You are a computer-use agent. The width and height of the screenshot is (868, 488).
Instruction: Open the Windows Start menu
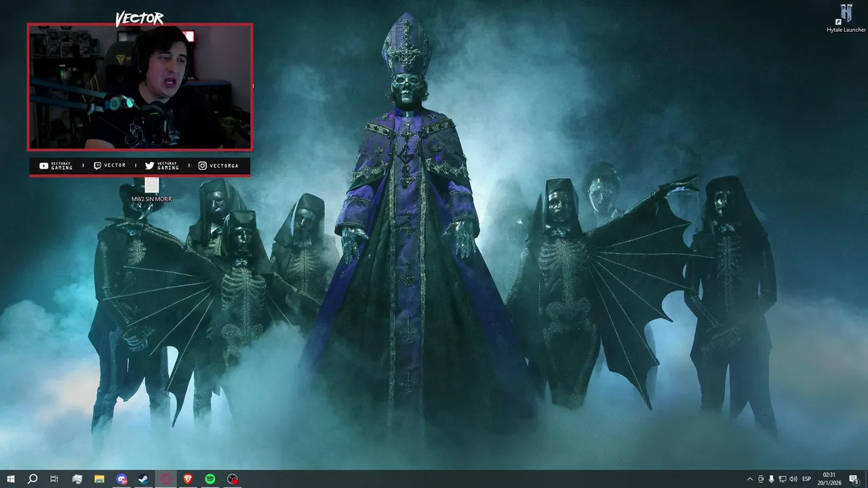[10, 479]
